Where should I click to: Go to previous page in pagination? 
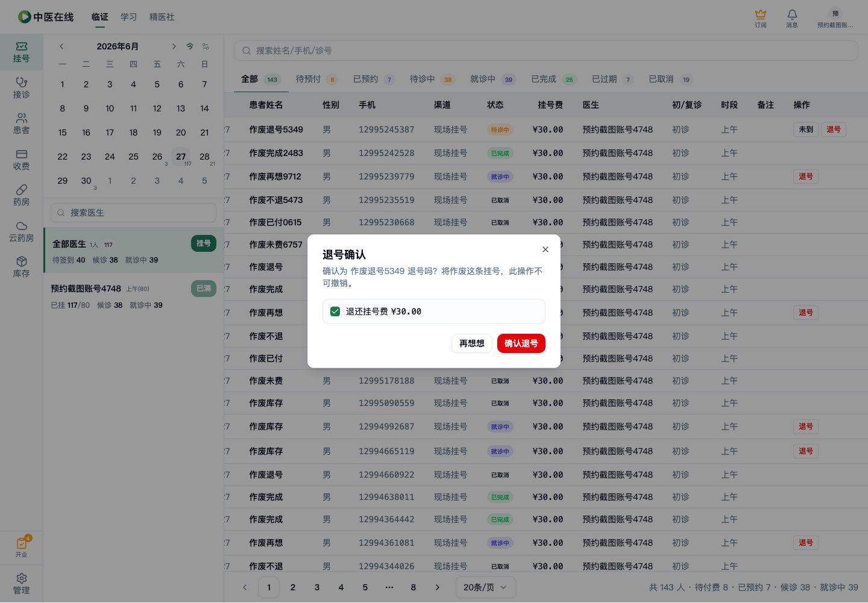[x=245, y=587]
